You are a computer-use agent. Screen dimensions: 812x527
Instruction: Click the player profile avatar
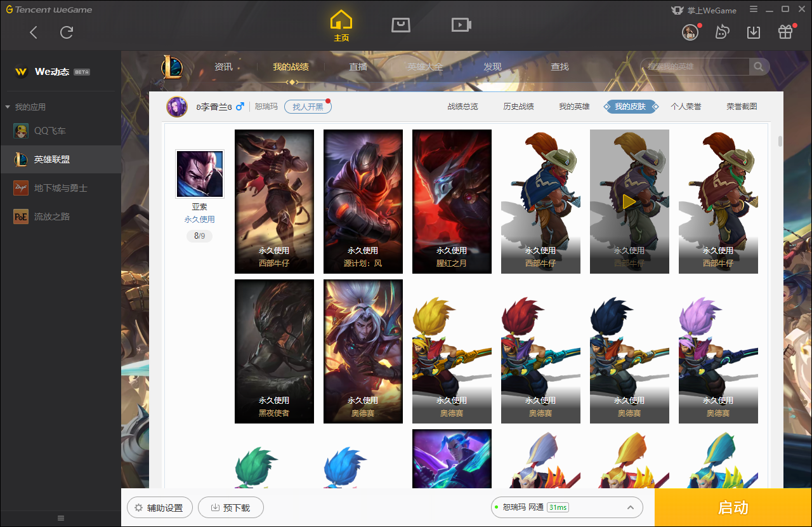pyautogui.click(x=177, y=107)
